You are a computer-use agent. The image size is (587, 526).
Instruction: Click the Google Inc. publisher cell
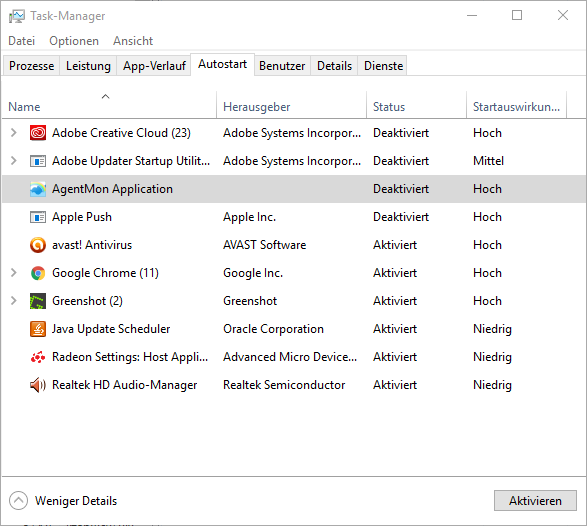pos(253,273)
